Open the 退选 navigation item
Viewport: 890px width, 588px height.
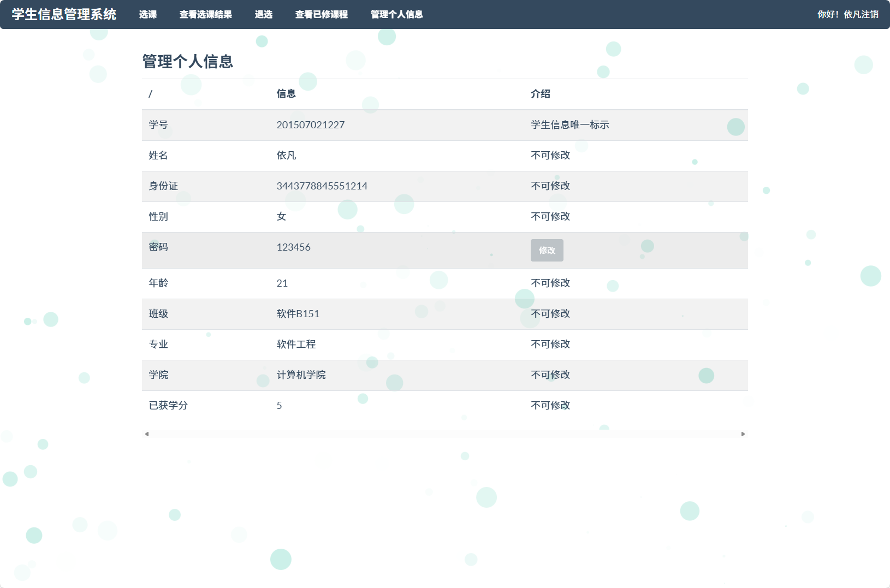click(x=264, y=15)
